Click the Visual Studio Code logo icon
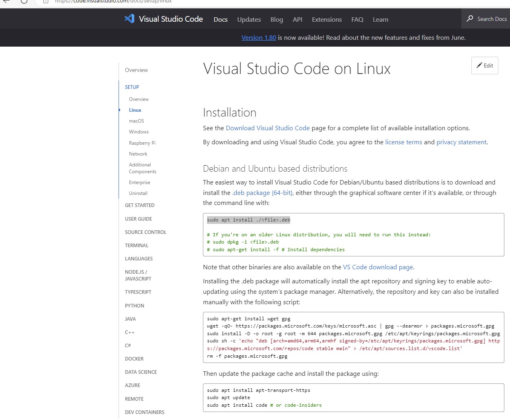The height and width of the screenshot is (420, 510). pos(129,18)
